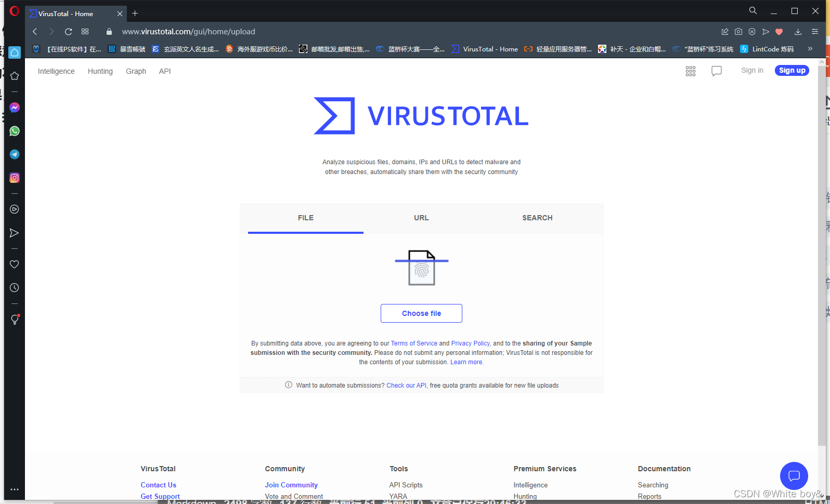The height and width of the screenshot is (504, 830).
Task: Open the Contact Us footer link
Action: point(159,485)
